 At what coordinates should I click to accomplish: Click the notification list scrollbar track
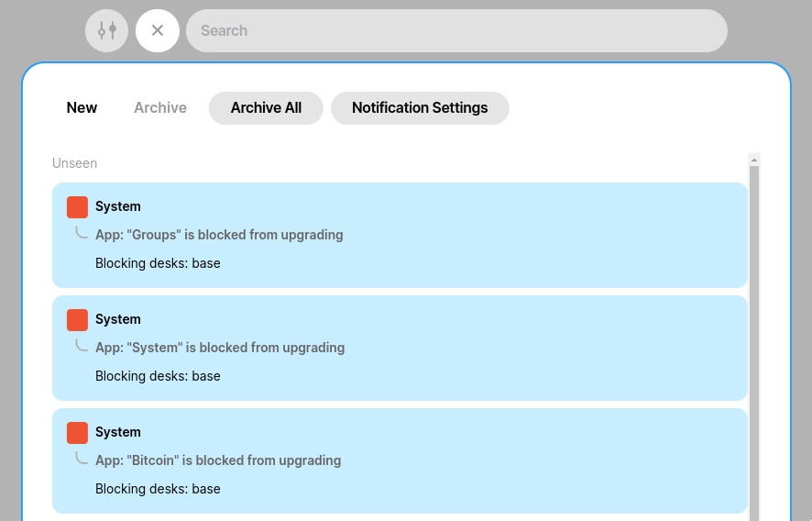click(x=754, y=342)
